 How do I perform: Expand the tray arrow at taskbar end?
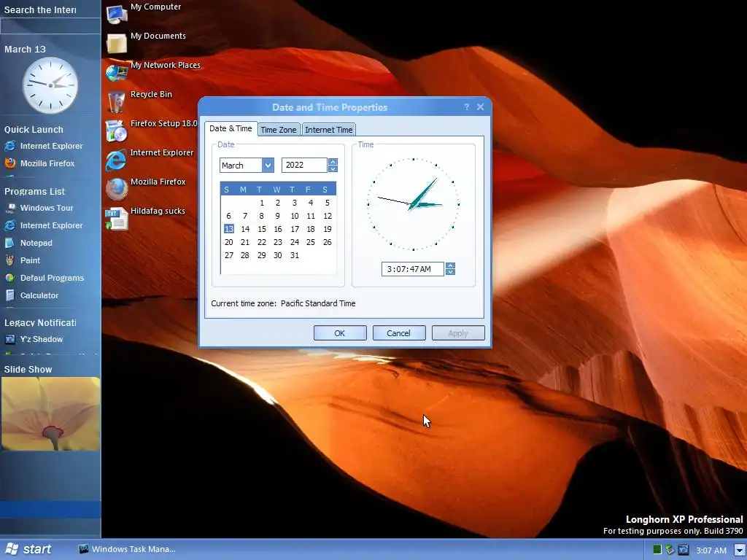740,550
